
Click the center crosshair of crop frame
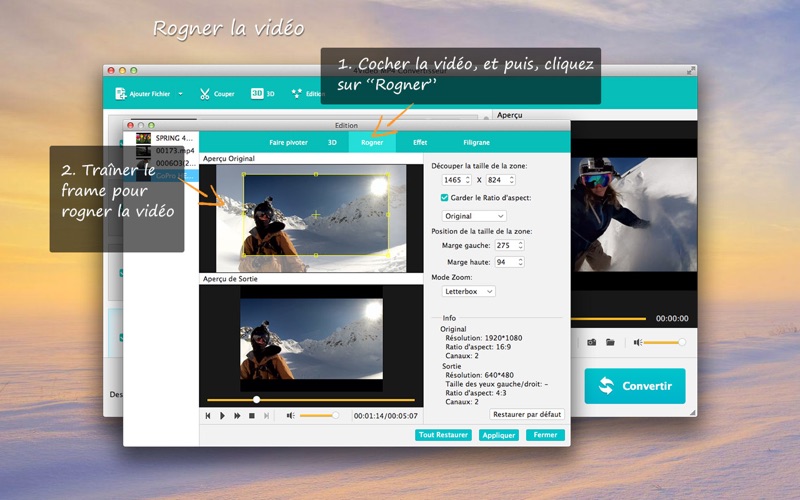316,214
